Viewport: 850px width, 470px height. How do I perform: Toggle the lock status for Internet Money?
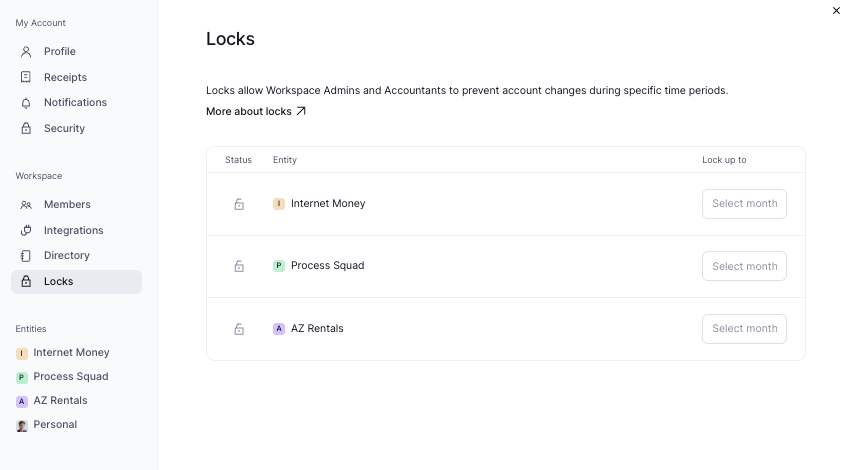[239, 204]
